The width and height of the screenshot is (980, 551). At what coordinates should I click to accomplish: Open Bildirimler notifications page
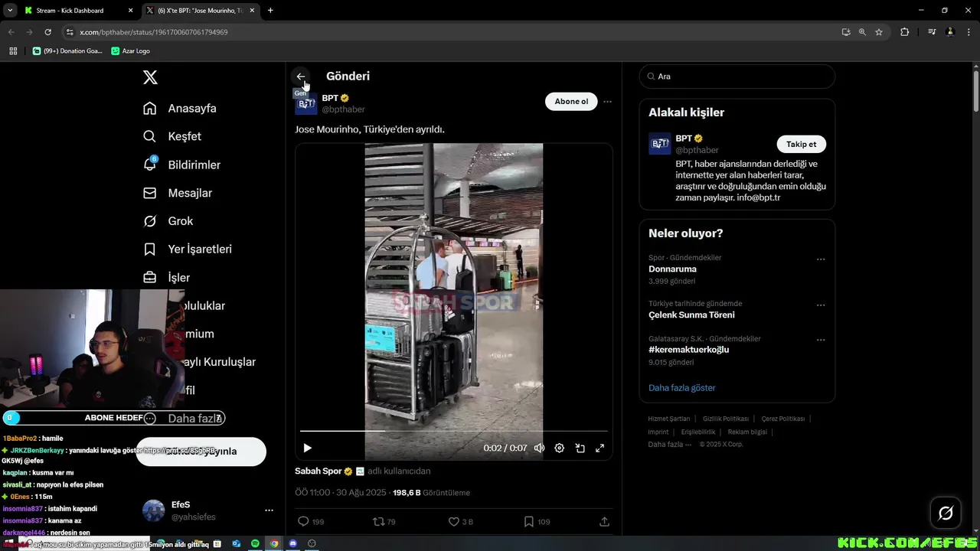181,165
